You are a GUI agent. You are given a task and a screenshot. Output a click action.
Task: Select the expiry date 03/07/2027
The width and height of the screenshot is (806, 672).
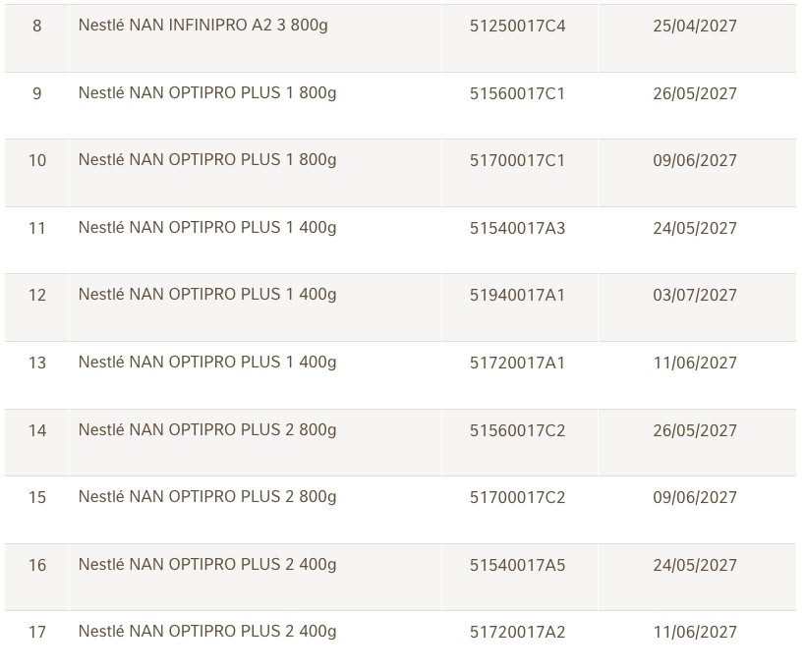[694, 295]
